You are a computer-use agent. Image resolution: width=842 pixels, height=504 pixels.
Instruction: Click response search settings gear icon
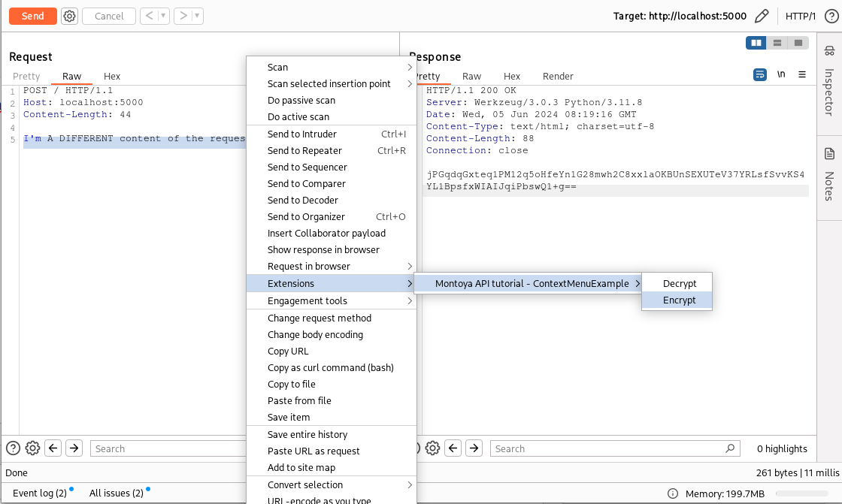point(432,448)
